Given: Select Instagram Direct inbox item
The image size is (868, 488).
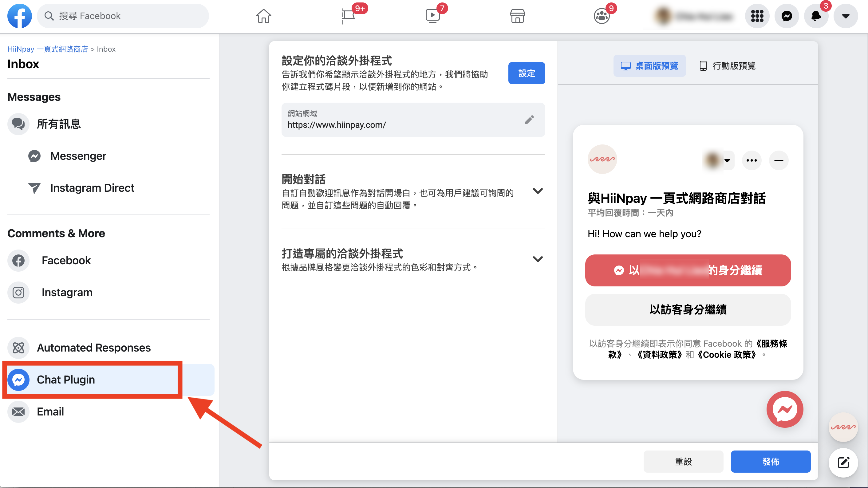Looking at the screenshot, I should coord(92,187).
